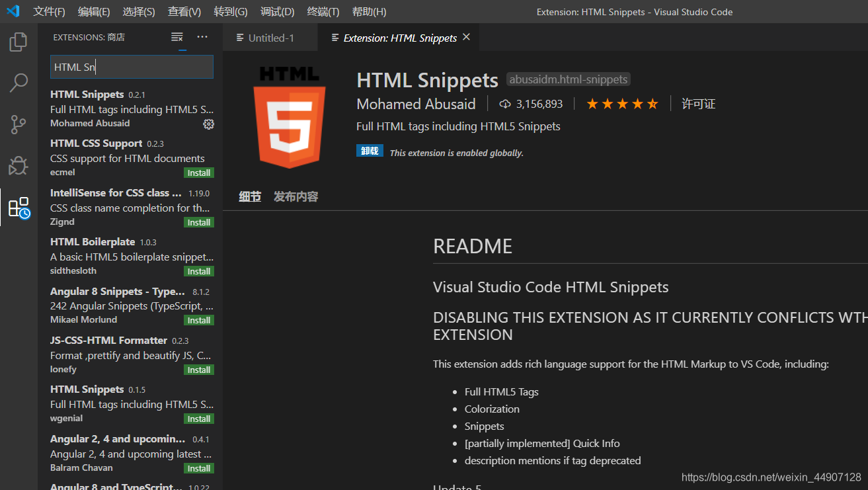
Task: Click the manage gear icon for HTML Snippets
Action: click(208, 124)
